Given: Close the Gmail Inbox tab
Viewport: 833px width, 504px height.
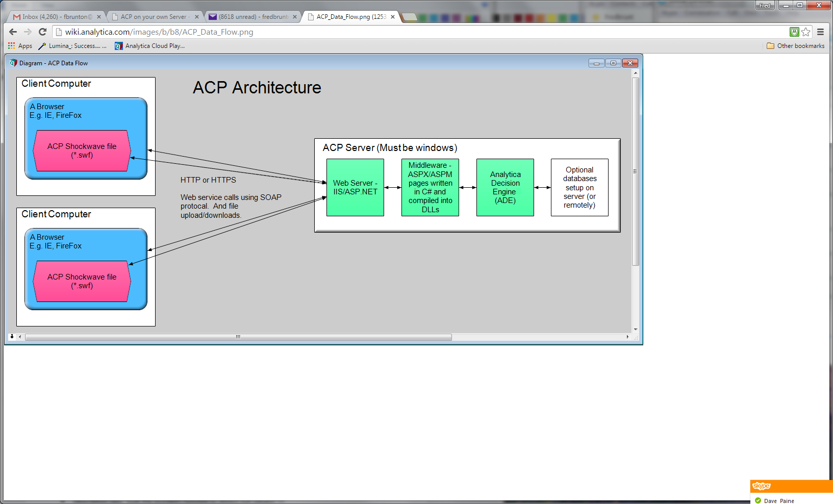Looking at the screenshot, I should click(99, 17).
